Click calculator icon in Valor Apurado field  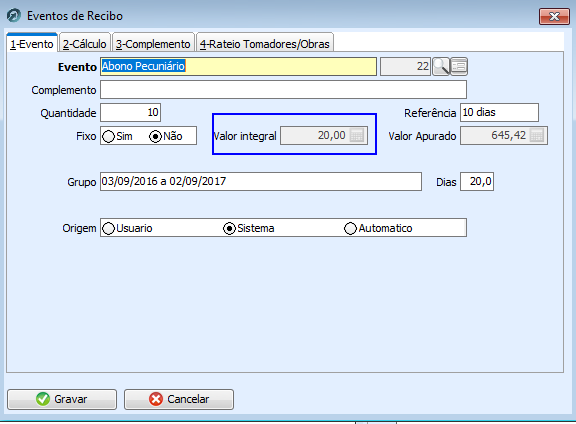click(537, 136)
